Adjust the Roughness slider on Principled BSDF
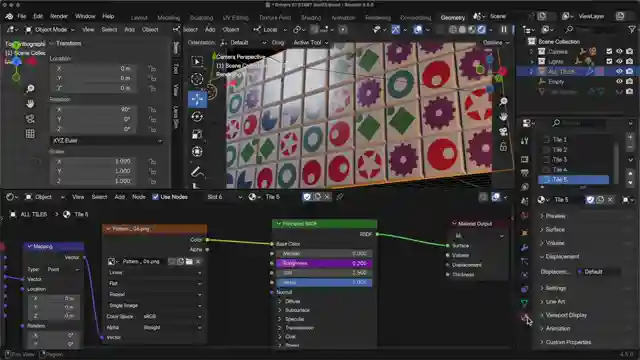This screenshot has width=640, height=360. pos(324,263)
